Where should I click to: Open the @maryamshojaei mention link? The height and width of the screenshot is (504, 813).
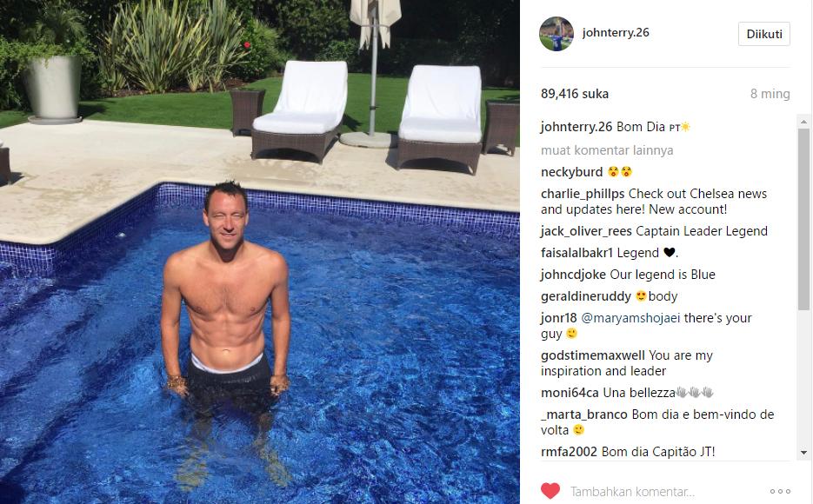[x=630, y=318]
